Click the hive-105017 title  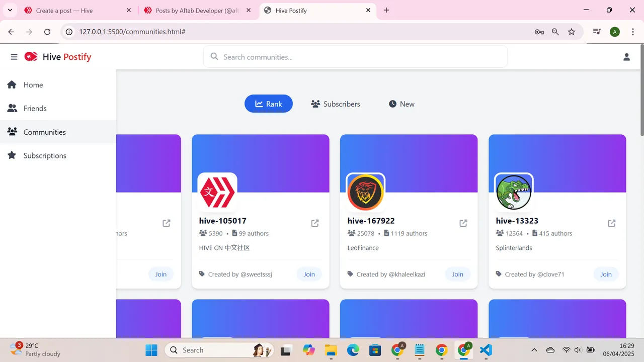click(x=223, y=221)
